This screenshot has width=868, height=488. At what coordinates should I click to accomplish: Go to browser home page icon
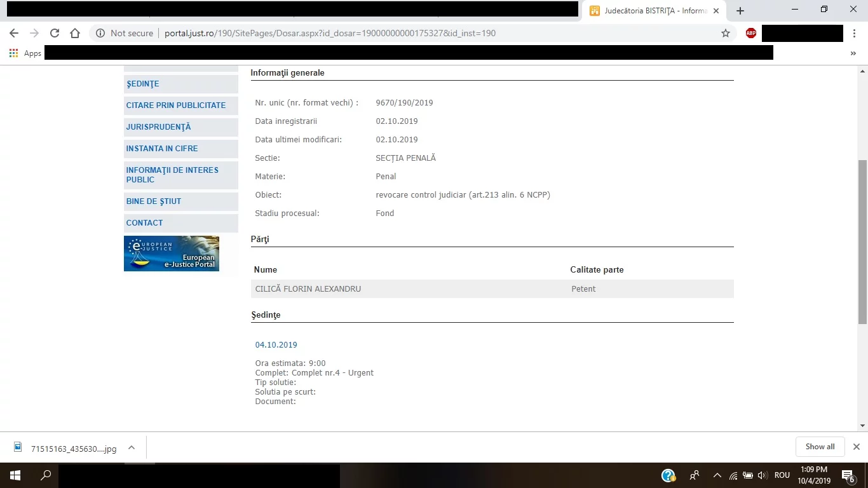click(x=75, y=33)
